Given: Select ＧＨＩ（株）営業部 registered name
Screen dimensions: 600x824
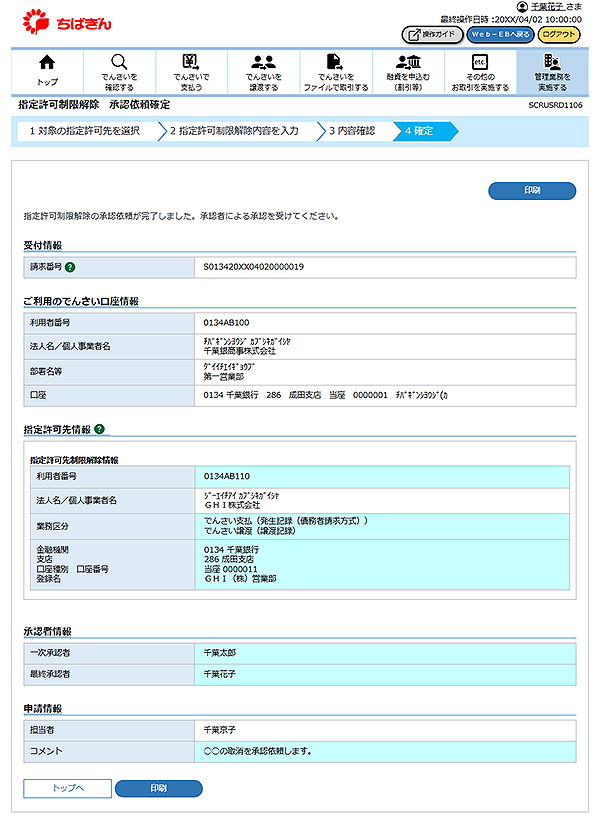Looking at the screenshot, I should tap(240, 579).
